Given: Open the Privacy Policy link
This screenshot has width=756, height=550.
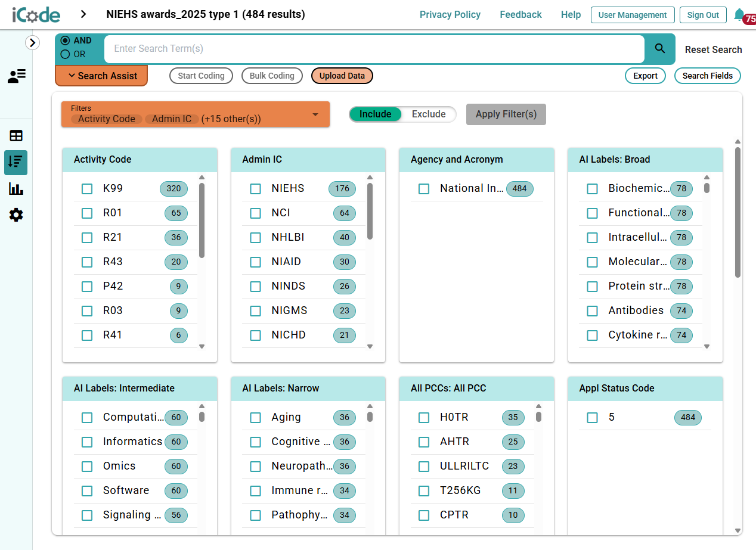Looking at the screenshot, I should point(450,14).
